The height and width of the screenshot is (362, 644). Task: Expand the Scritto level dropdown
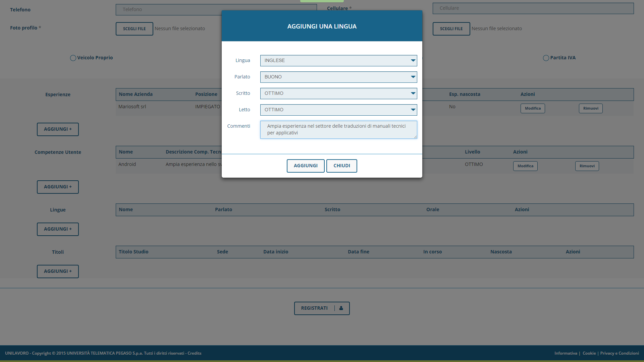click(x=338, y=94)
